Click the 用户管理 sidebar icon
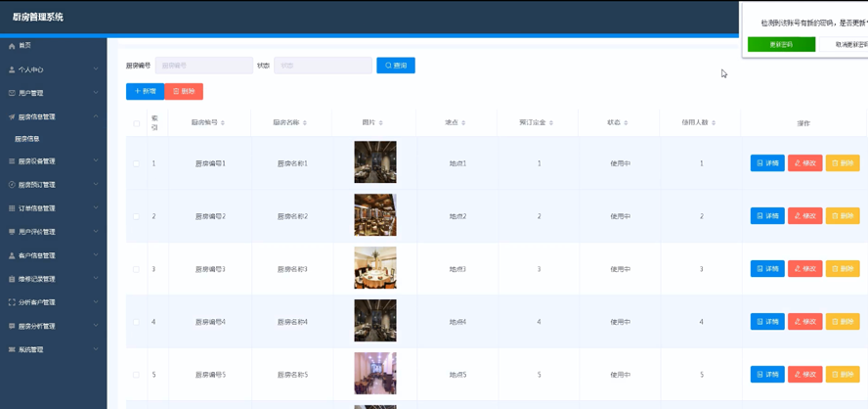Viewport: 868px width, 409px height. pos(12,93)
